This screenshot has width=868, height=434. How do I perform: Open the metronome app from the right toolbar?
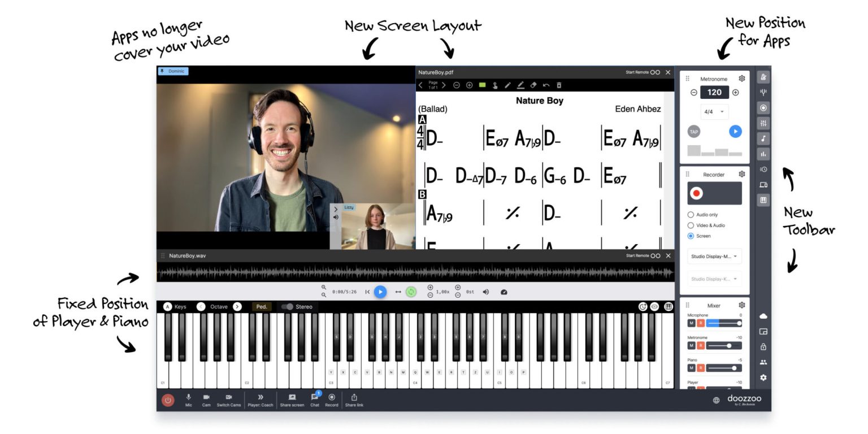pyautogui.click(x=763, y=77)
